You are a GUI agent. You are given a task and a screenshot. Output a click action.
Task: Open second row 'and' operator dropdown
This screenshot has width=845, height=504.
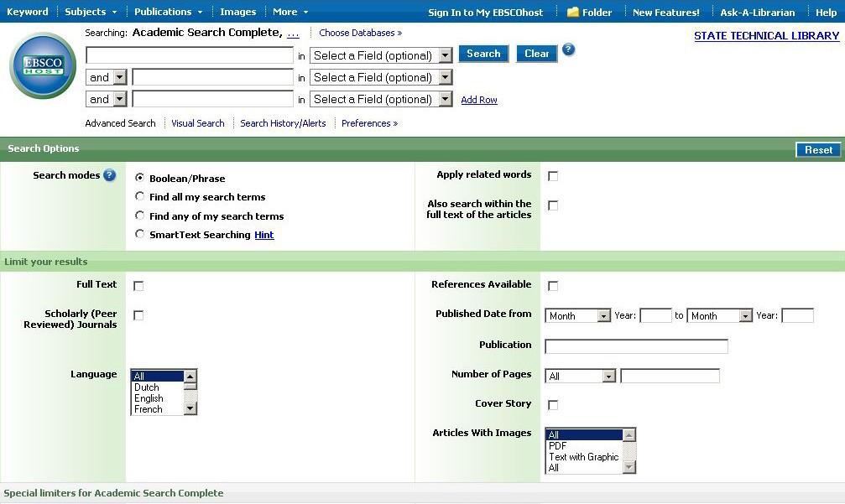[107, 77]
